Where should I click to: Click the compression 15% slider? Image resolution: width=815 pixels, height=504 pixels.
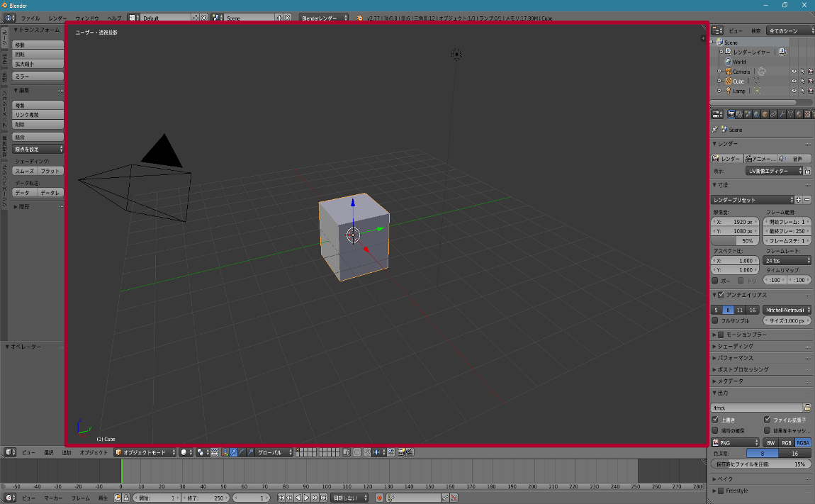761,464
